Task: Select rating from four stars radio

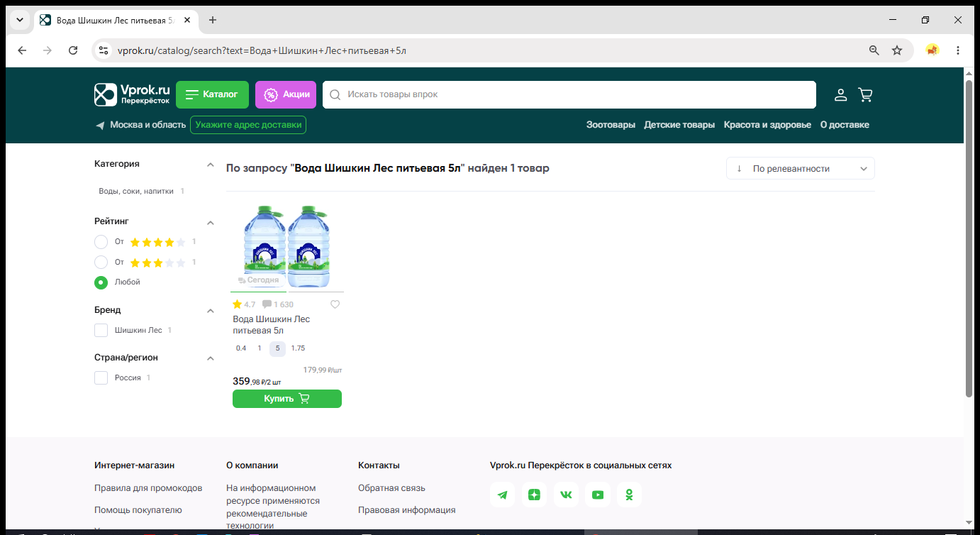Action: (x=101, y=242)
